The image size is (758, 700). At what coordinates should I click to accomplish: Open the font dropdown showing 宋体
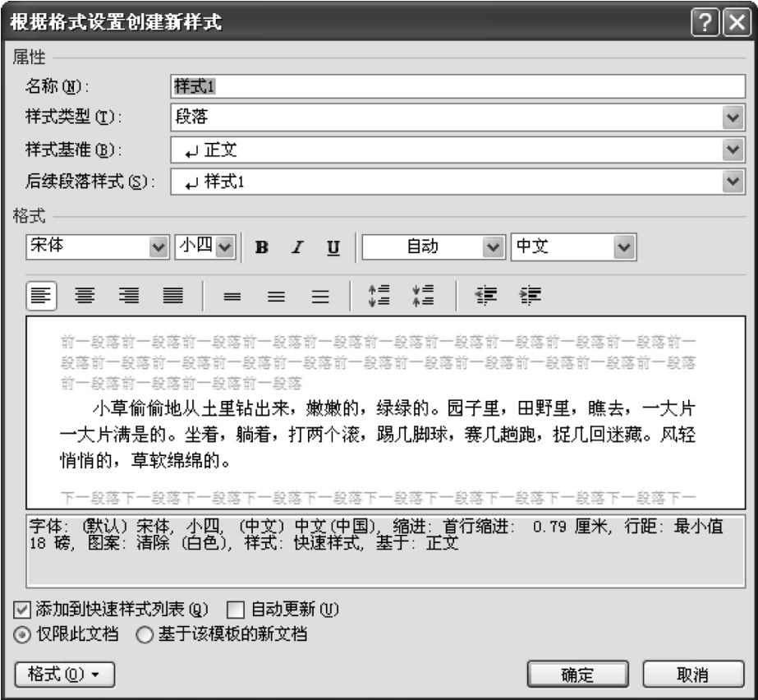point(98,246)
